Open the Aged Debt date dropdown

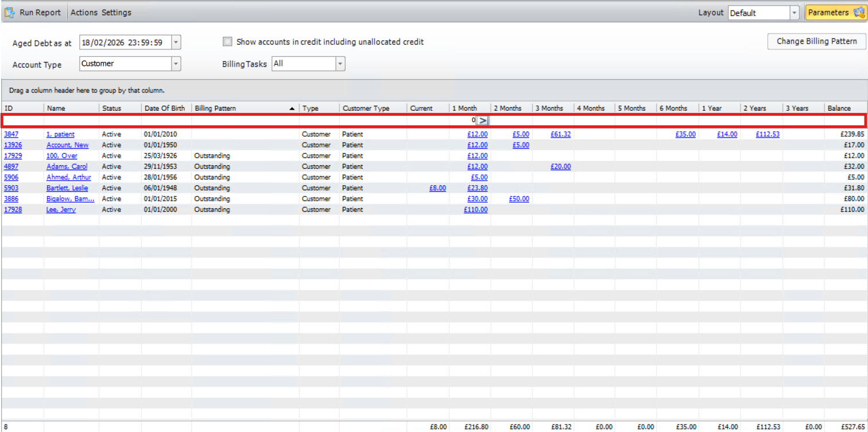(x=176, y=42)
